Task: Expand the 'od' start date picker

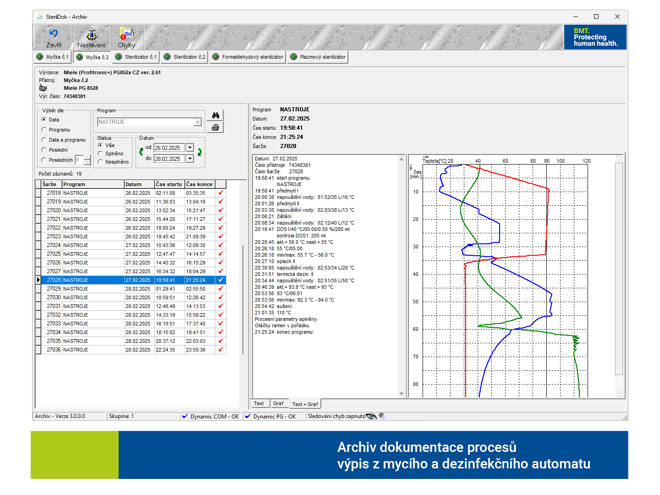Action: pyautogui.click(x=190, y=148)
